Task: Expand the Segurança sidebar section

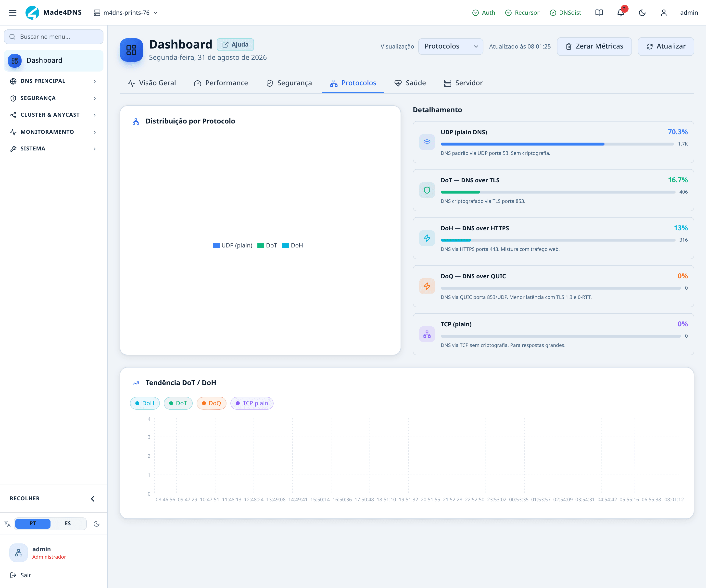Action: (54, 98)
